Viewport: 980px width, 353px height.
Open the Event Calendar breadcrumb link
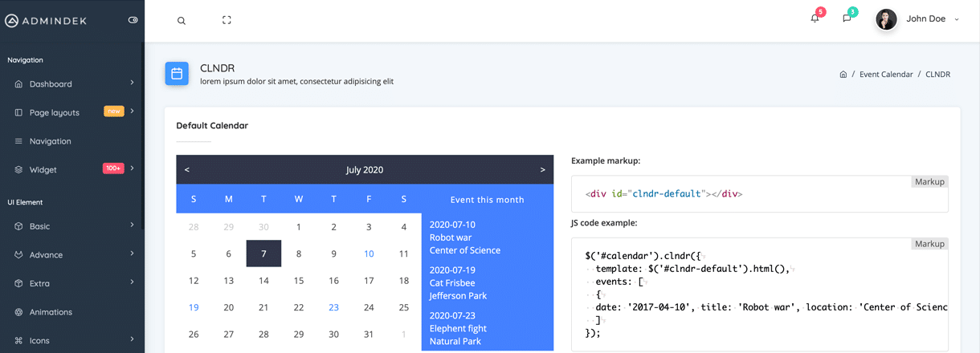[886, 75]
